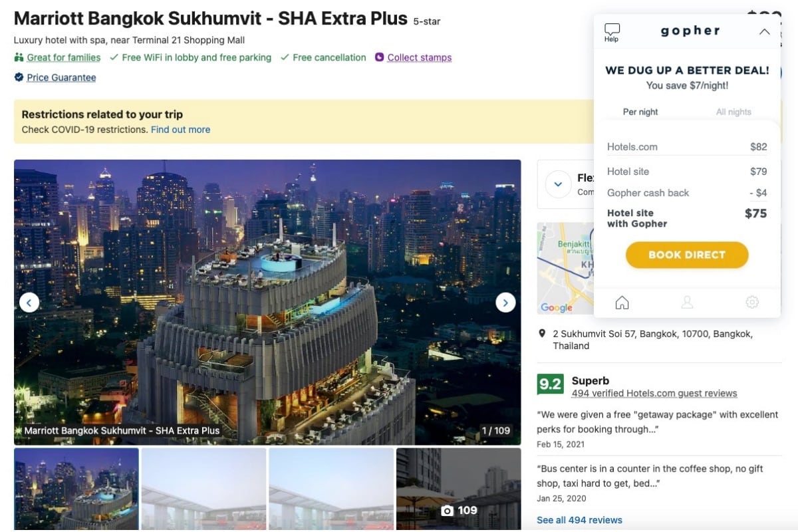
Task: Expand the Flexible booking options chevron
Action: [559, 184]
